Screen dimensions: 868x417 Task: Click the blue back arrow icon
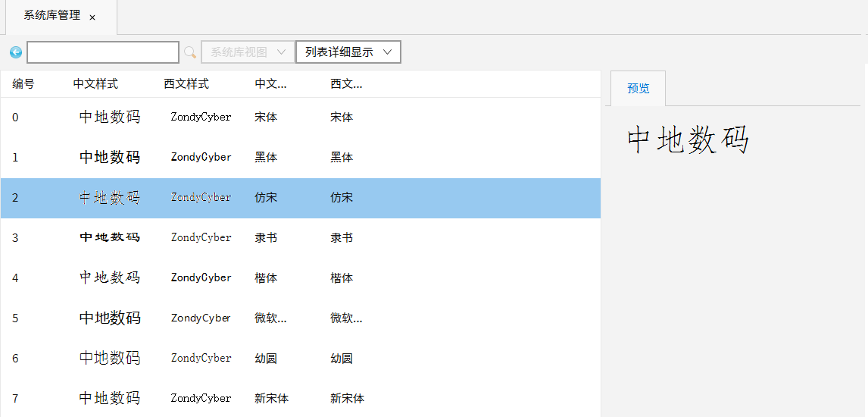pos(15,52)
